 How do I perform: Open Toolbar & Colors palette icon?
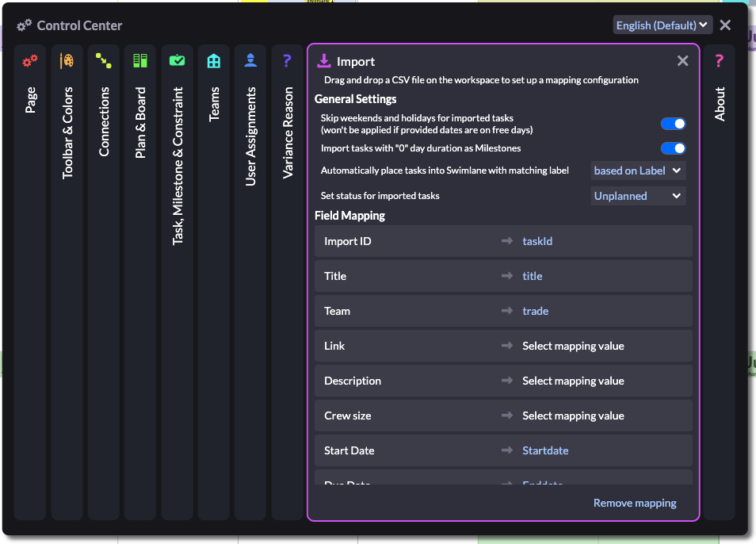click(x=67, y=61)
